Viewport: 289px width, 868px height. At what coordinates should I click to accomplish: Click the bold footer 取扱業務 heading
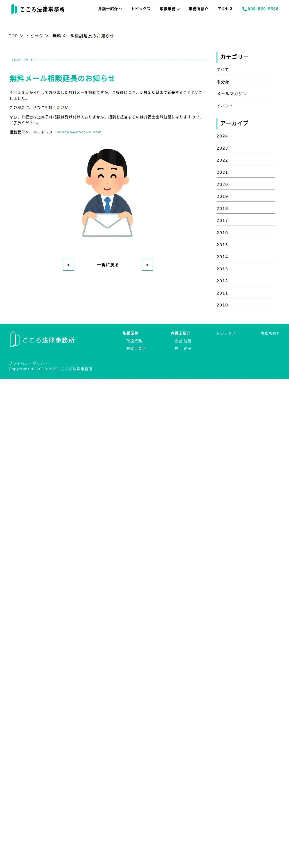click(x=131, y=333)
